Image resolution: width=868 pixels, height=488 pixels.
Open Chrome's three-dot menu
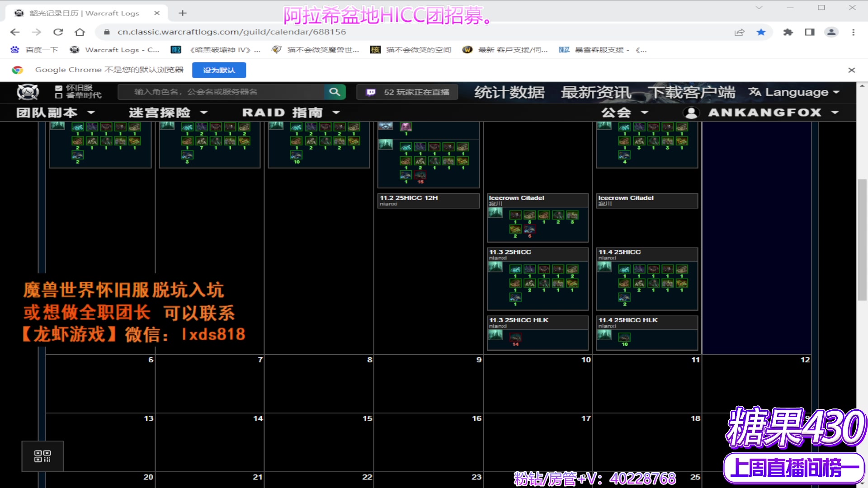(x=854, y=32)
